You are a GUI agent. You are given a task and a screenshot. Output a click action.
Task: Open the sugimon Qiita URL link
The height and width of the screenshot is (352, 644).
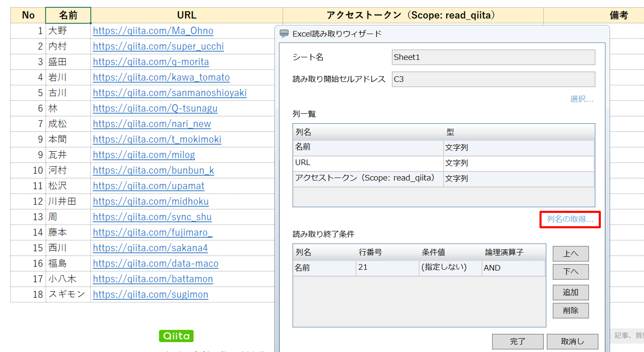coord(150,294)
